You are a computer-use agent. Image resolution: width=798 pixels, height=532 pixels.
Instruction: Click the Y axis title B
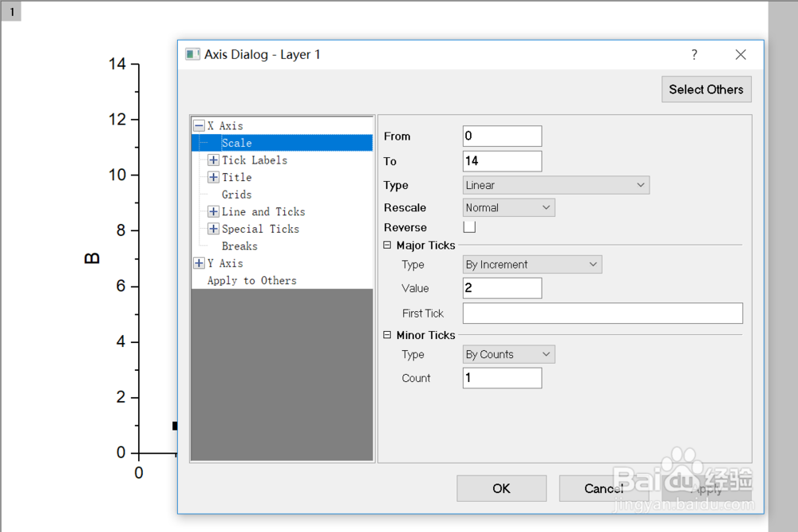[92, 258]
